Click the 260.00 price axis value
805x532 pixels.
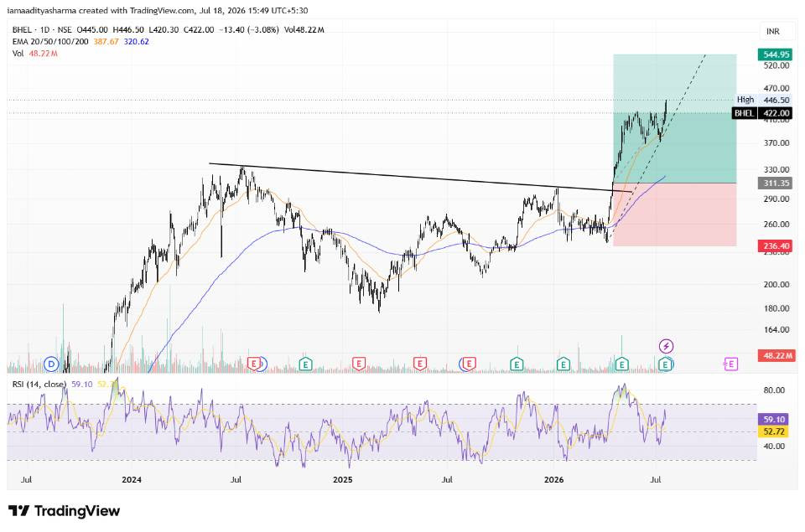[x=776, y=225]
